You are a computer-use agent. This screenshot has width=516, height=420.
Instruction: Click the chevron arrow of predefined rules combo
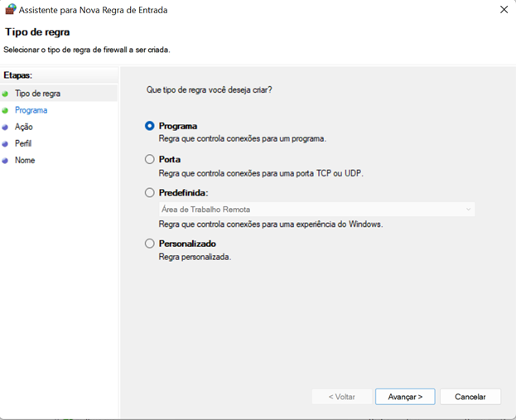pyautogui.click(x=468, y=210)
